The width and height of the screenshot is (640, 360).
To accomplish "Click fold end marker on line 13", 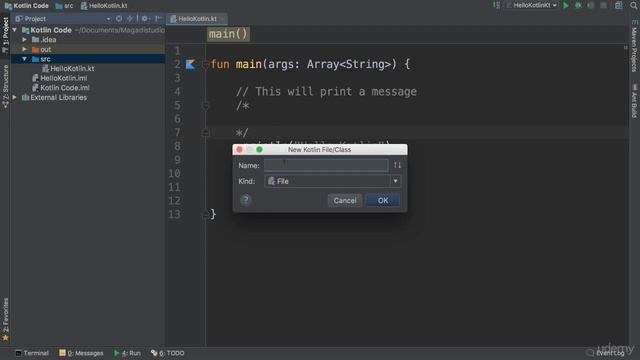I will 205,215.
